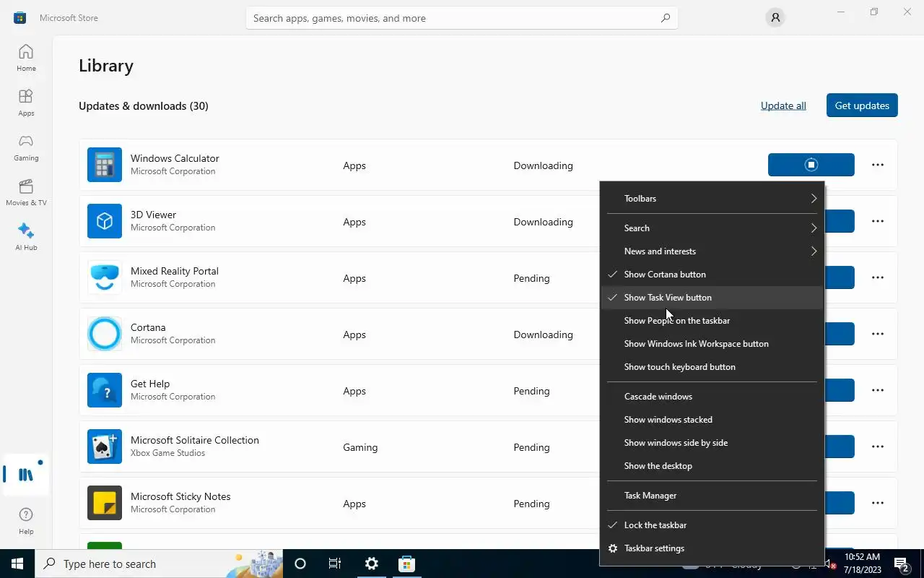This screenshot has height=578, width=924.
Task: Open notification center icon
Action: click(x=901, y=564)
